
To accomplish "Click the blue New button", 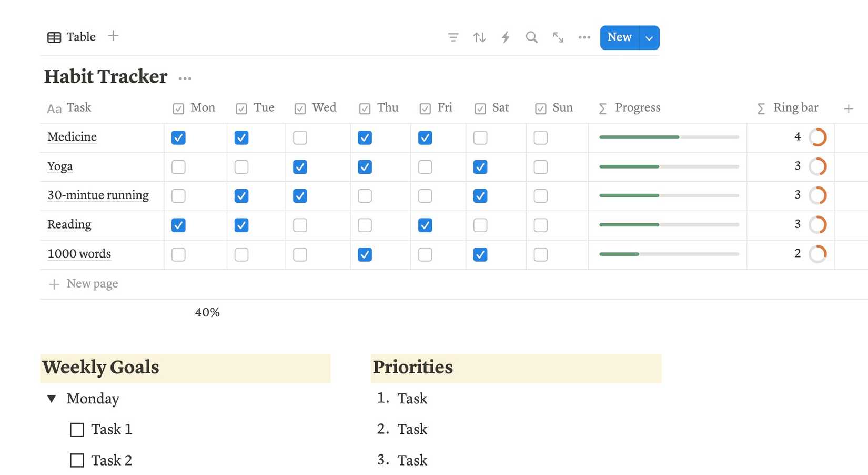I will point(619,37).
